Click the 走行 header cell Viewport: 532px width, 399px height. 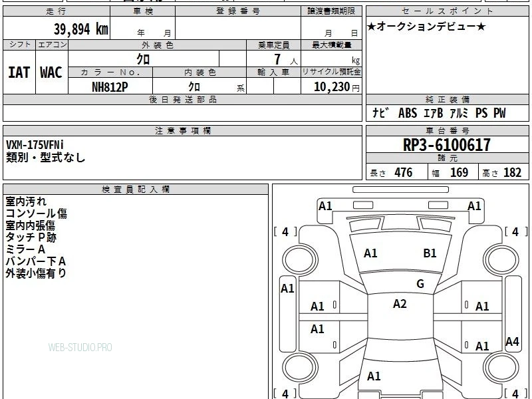(57, 11)
